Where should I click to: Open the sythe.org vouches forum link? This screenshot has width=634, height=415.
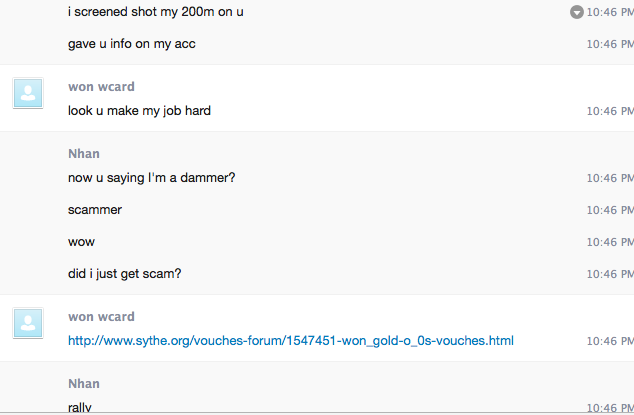(x=290, y=341)
